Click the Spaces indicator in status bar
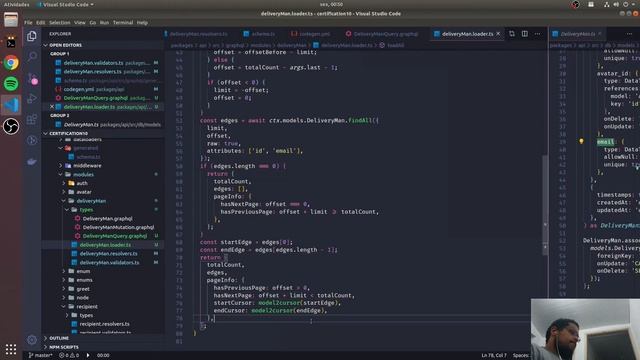The image size is (640, 360). [521, 355]
